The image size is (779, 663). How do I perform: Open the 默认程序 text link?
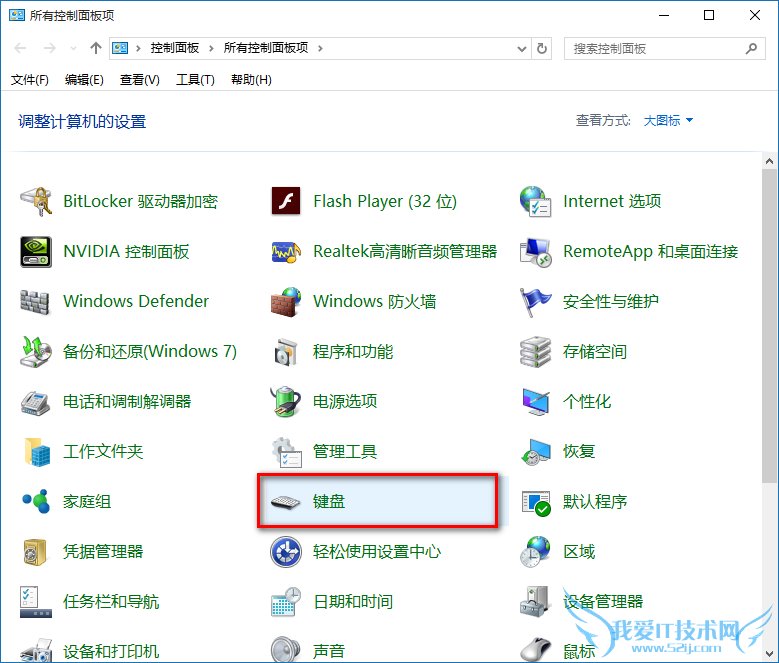click(595, 502)
